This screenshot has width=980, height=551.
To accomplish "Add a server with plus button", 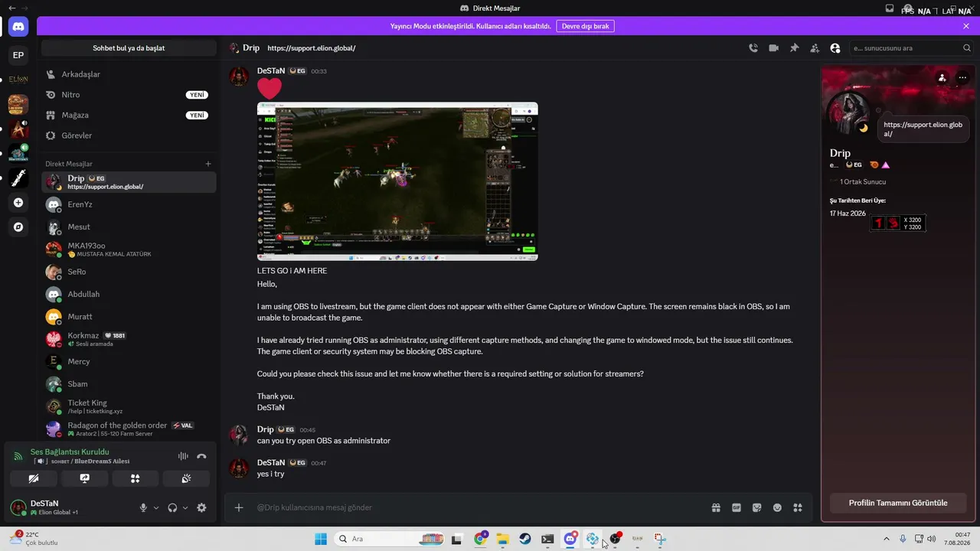I will point(18,203).
